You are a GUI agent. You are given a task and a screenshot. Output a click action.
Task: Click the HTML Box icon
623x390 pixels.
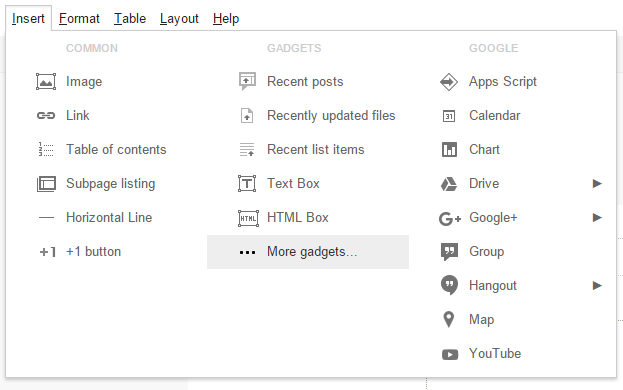248,218
